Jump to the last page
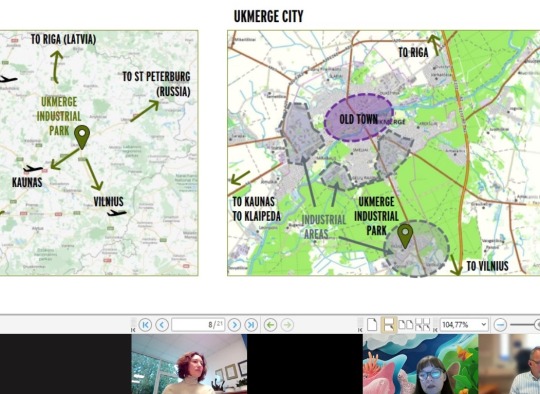Screen dimensions: 540x394 point(251,325)
